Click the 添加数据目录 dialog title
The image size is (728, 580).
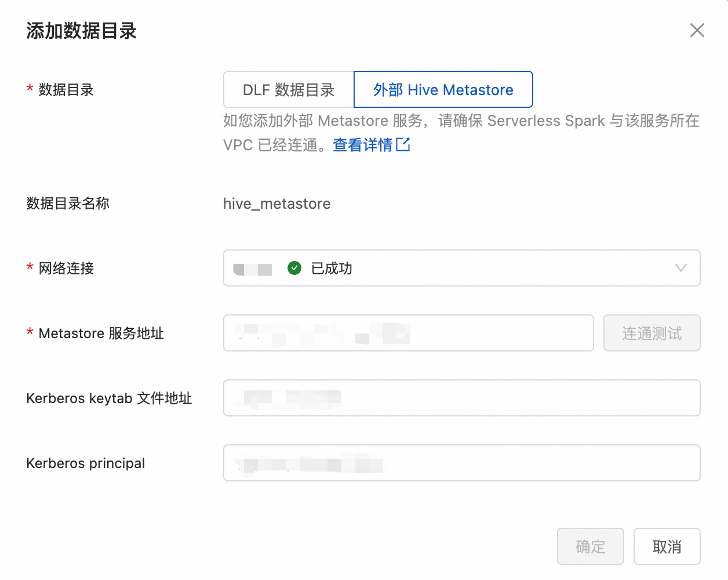[x=81, y=31]
